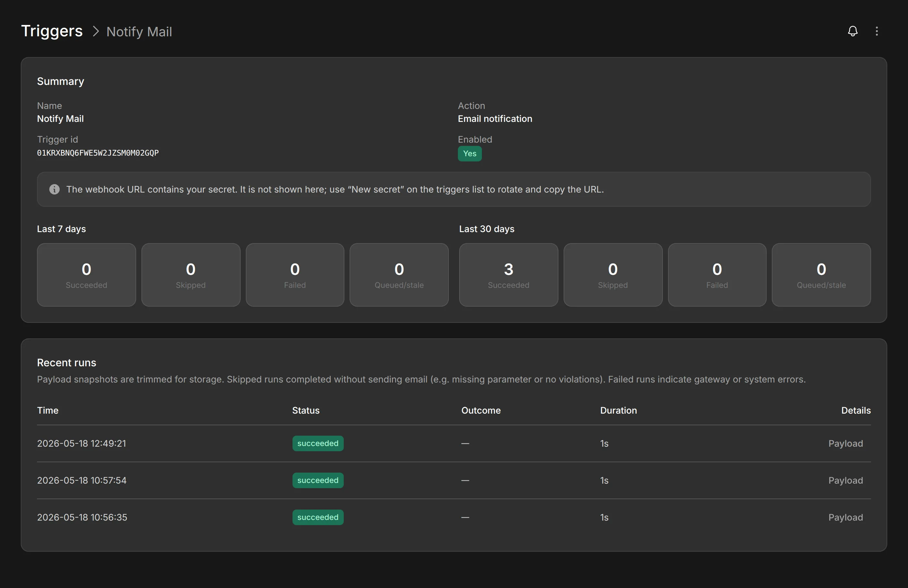Click the timestamp 2026-05-18 12:49:21

pyautogui.click(x=82, y=443)
